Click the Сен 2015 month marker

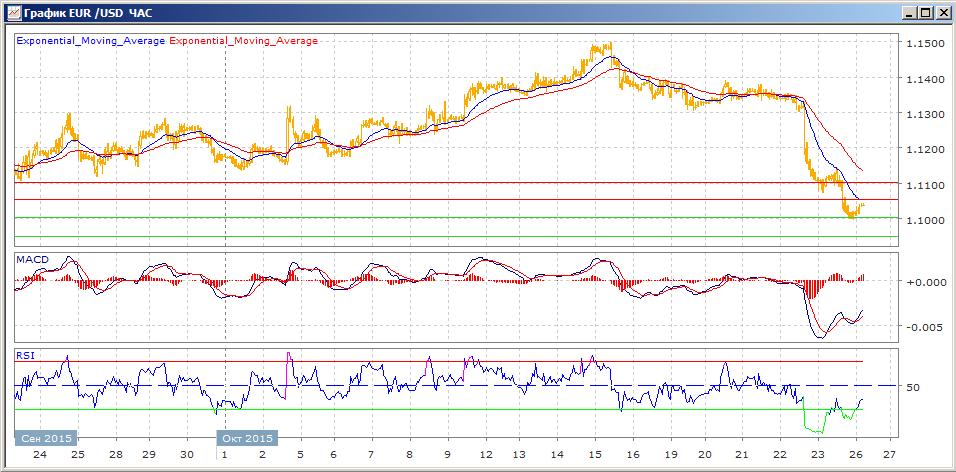(x=46, y=438)
